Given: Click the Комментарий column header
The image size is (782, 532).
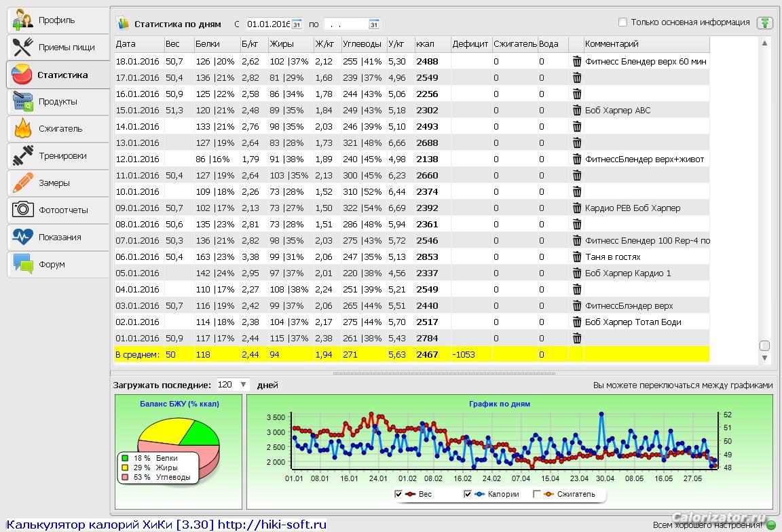Looking at the screenshot, I should (647, 44).
